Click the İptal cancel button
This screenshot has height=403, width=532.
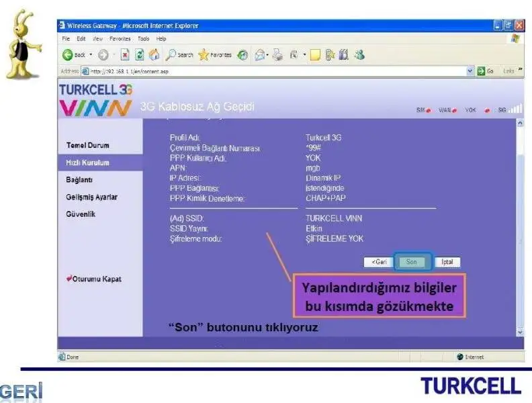click(x=447, y=262)
